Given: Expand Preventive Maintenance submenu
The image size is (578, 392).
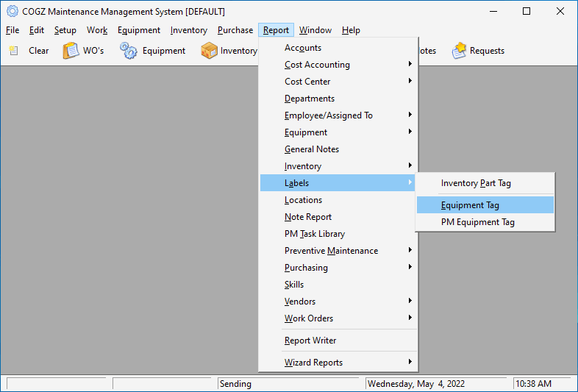Looking at the screenshot, I should pyautogui.click(x=338, y=251).
